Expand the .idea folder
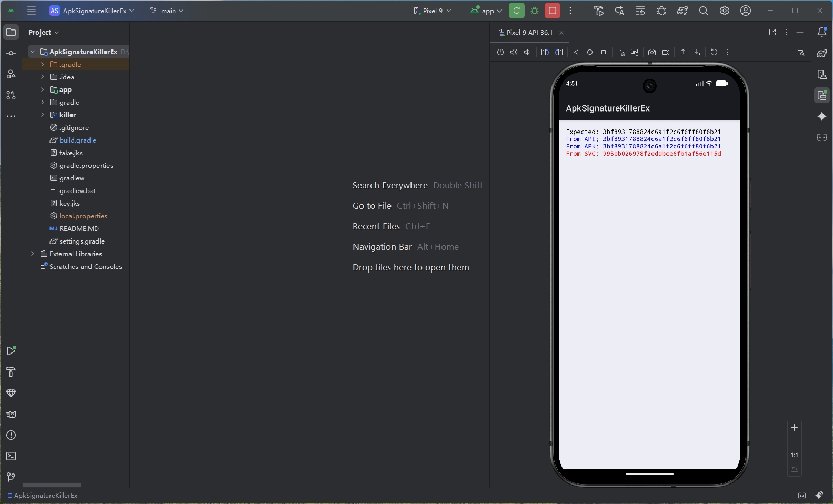 point(43,77)
